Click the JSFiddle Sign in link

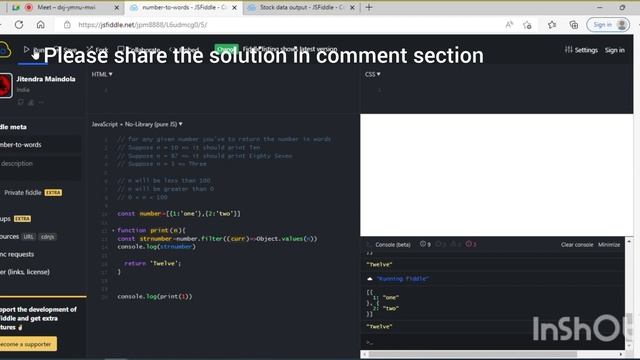point(614,50)
